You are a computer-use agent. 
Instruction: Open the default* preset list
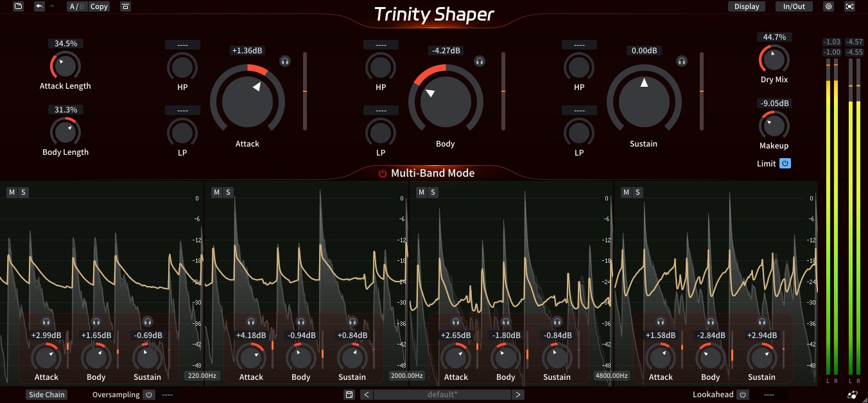pos(442,395)
